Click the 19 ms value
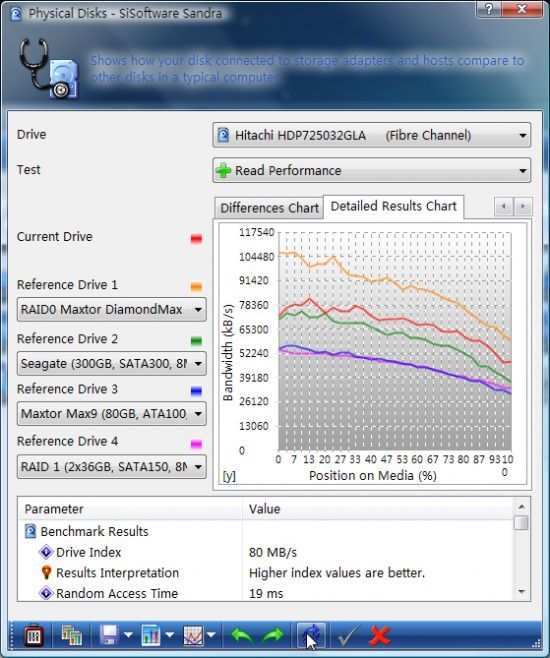Image resolution: width=550 pixels, height=658 pixels. click(x=266, y=593)
